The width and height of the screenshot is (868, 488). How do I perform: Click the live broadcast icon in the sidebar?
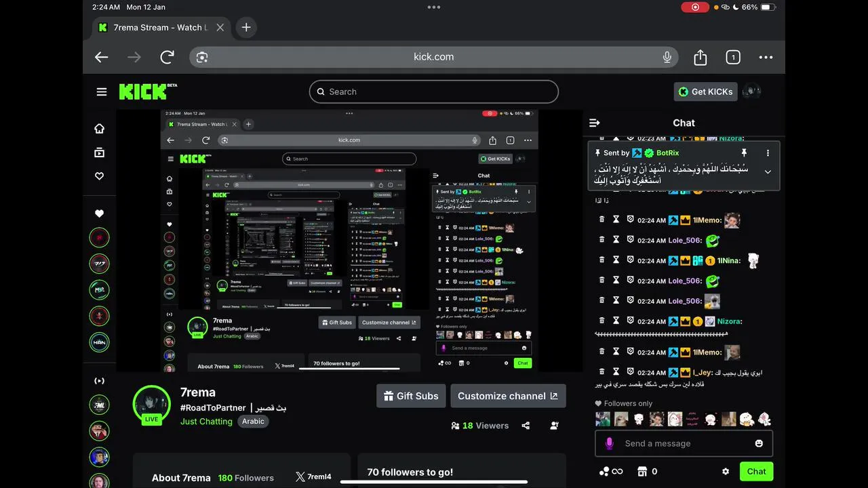pyautogui.click(x=99, y=381)
